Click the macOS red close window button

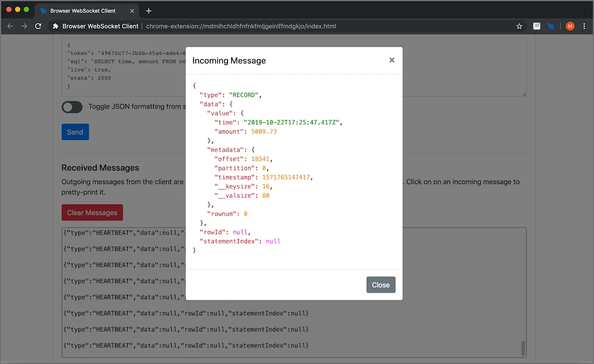coord(9,10)
